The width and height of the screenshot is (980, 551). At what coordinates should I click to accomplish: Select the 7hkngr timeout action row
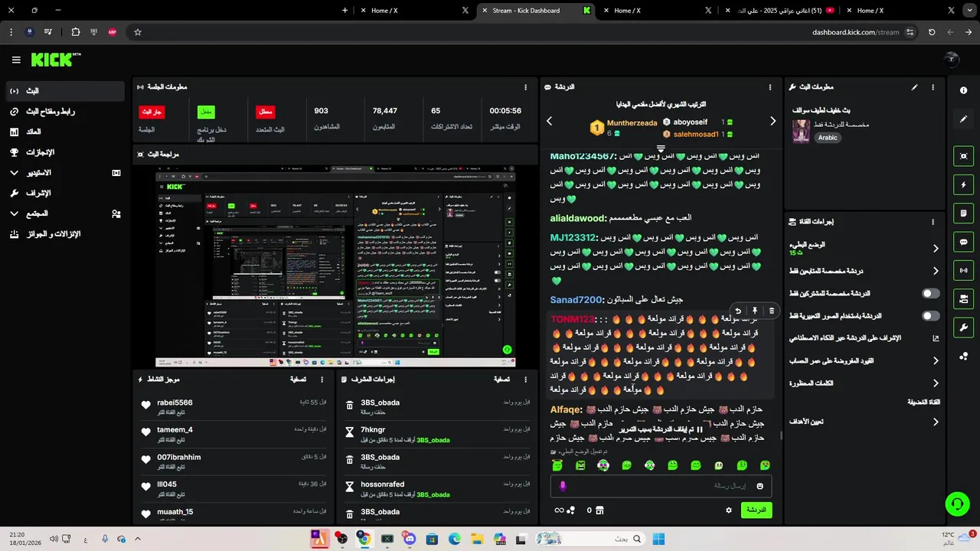click(x=438, y=435)
